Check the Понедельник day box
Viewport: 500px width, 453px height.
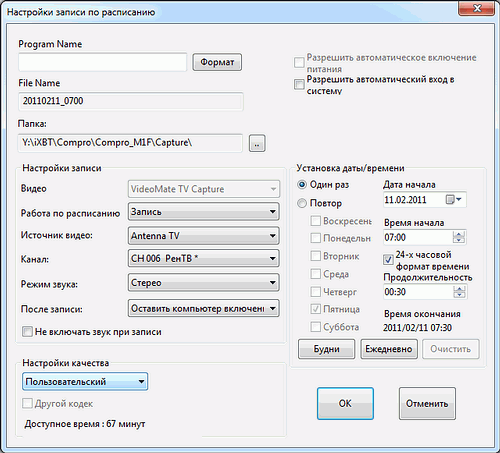point(315,238)
